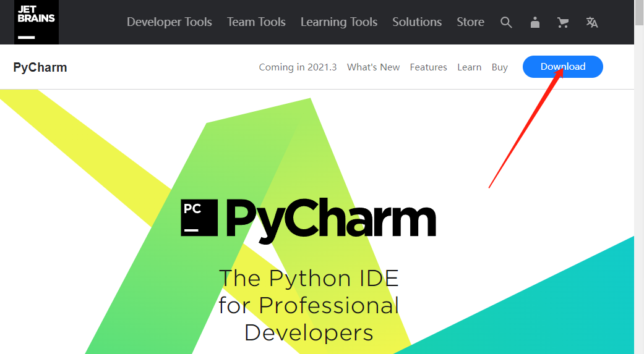644x354 pixels.
Task: Click the PyCharm product title link
Action: coord(40,67)
